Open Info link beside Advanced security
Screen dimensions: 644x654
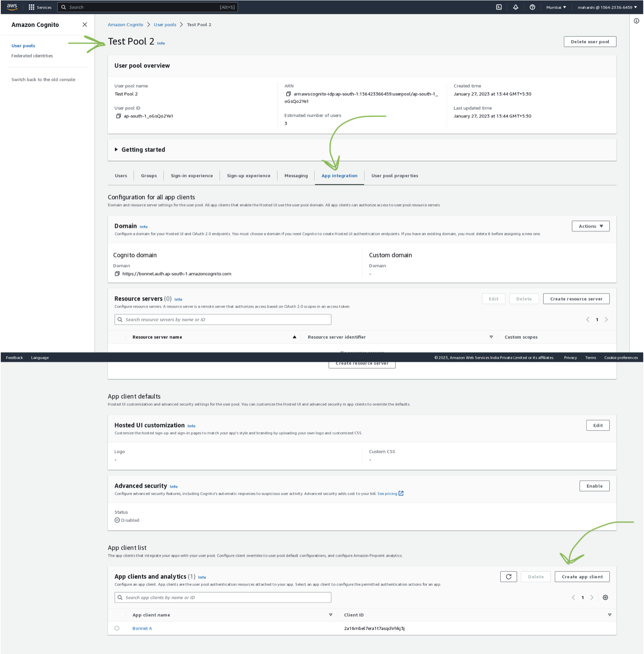[174, 486]
